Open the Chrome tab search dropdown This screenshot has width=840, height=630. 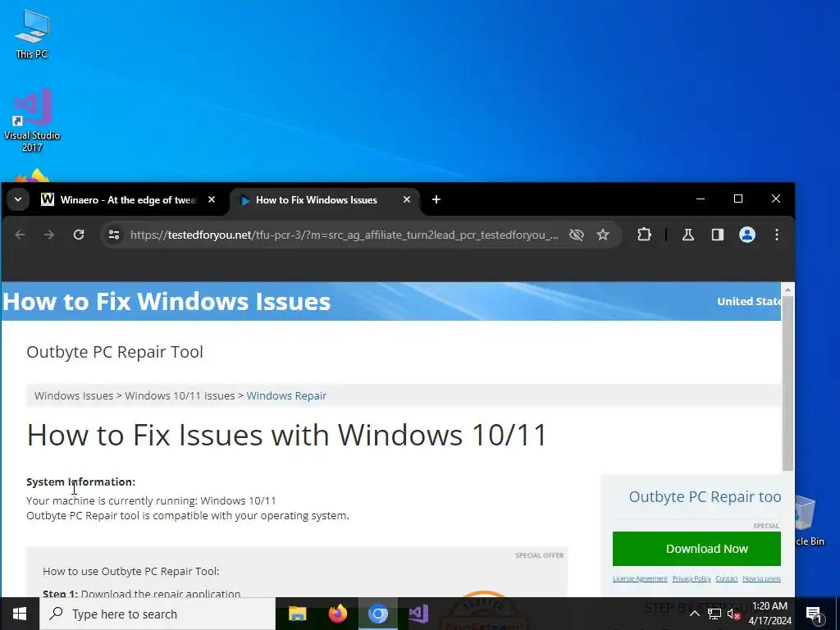(18, 200)
